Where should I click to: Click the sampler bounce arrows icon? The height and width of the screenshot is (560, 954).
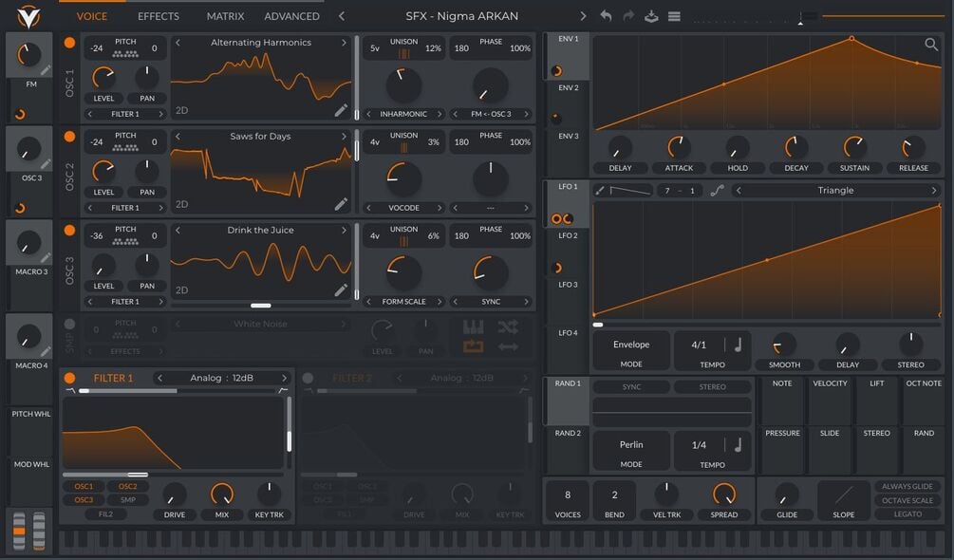pyautogui.click(x=508, y=346)
